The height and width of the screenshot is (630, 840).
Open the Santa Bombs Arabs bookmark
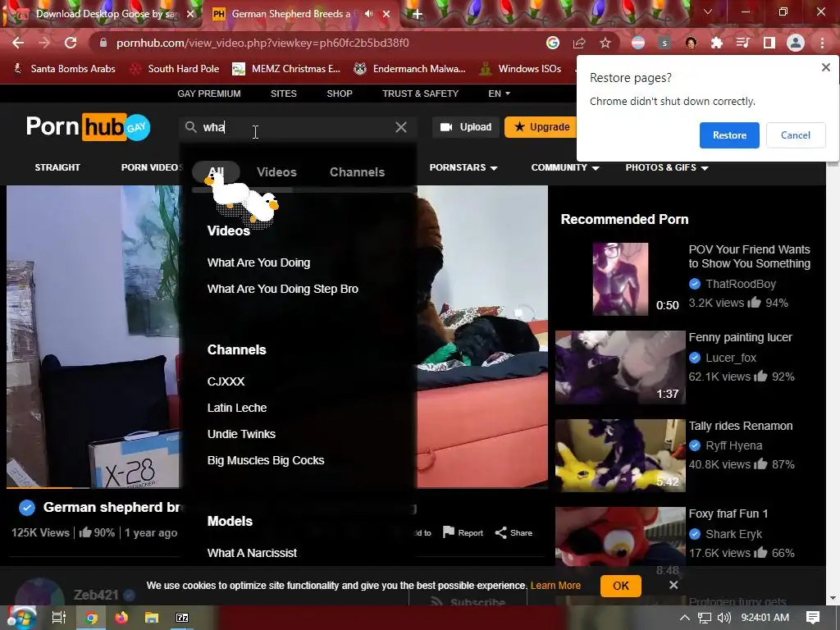tap(64, 69)
